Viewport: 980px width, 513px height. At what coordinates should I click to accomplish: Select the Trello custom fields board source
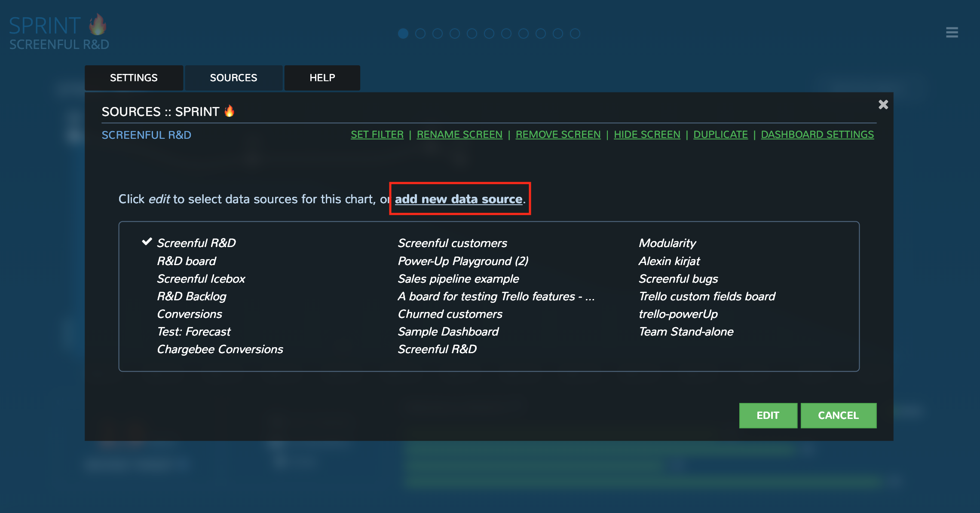pyautogui.click(x=707, y=296)
